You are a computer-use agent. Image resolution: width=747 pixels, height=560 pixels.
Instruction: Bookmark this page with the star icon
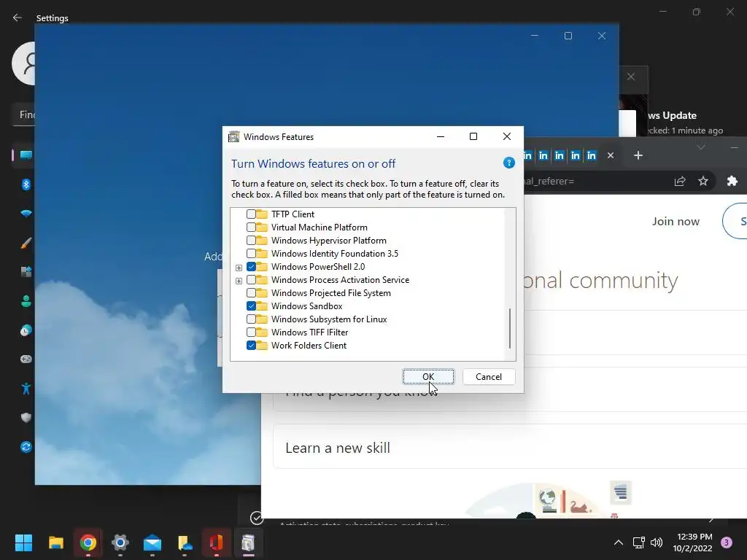coord(703,181)
